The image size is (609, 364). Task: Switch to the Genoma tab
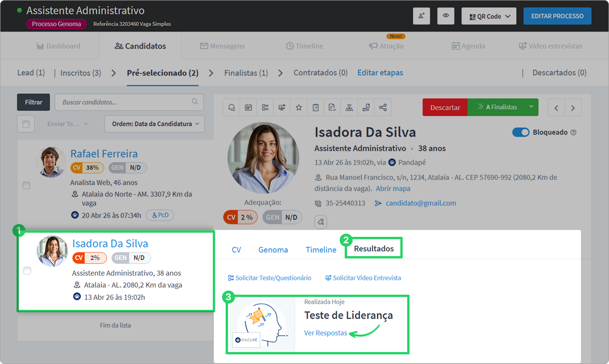point(273,250)
